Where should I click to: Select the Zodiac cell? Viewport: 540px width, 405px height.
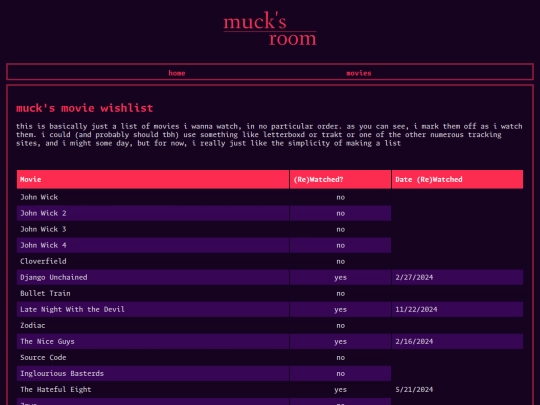(153, 325)
